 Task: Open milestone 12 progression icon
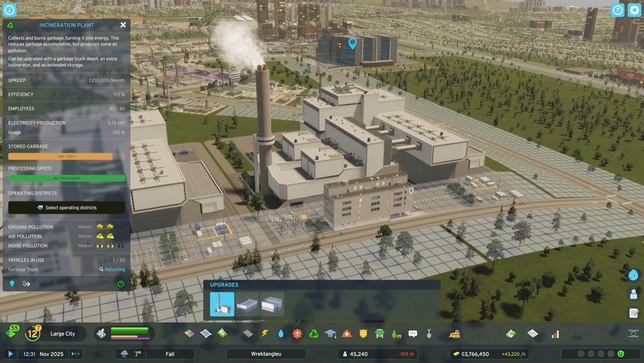pyautogui.click(x=33, y=333)
